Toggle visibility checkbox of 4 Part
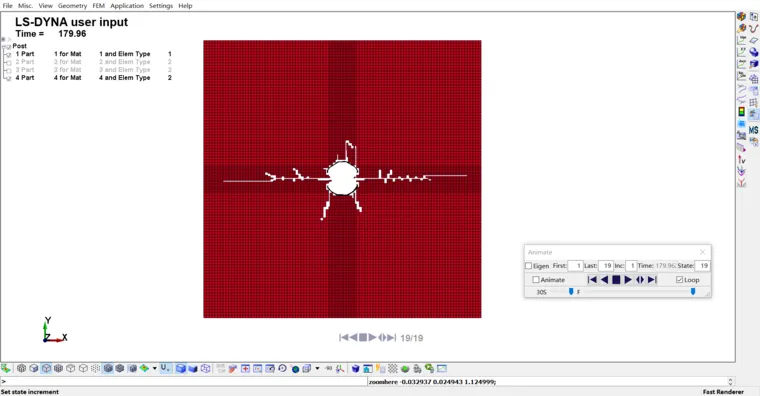760x396 pixels. click(9, 78)
